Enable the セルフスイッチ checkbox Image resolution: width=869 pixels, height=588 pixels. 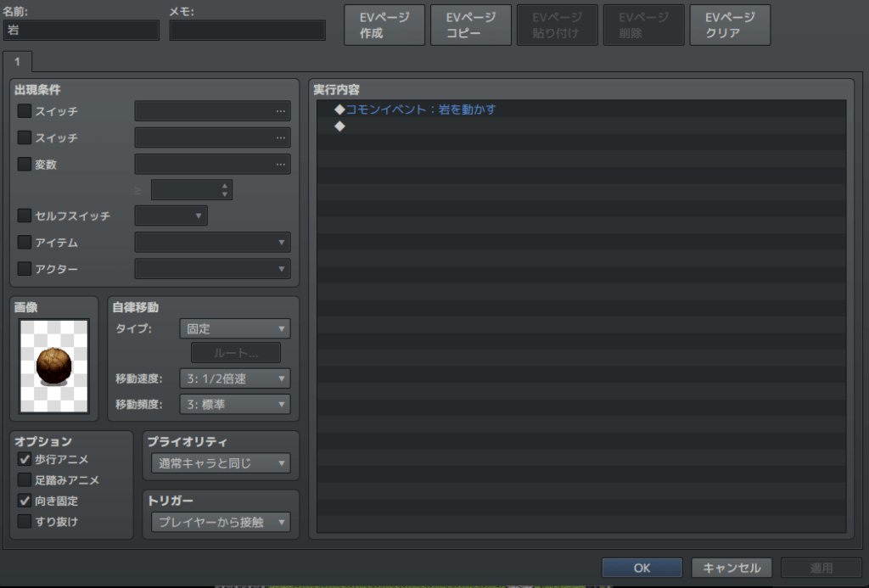[25, 216]
